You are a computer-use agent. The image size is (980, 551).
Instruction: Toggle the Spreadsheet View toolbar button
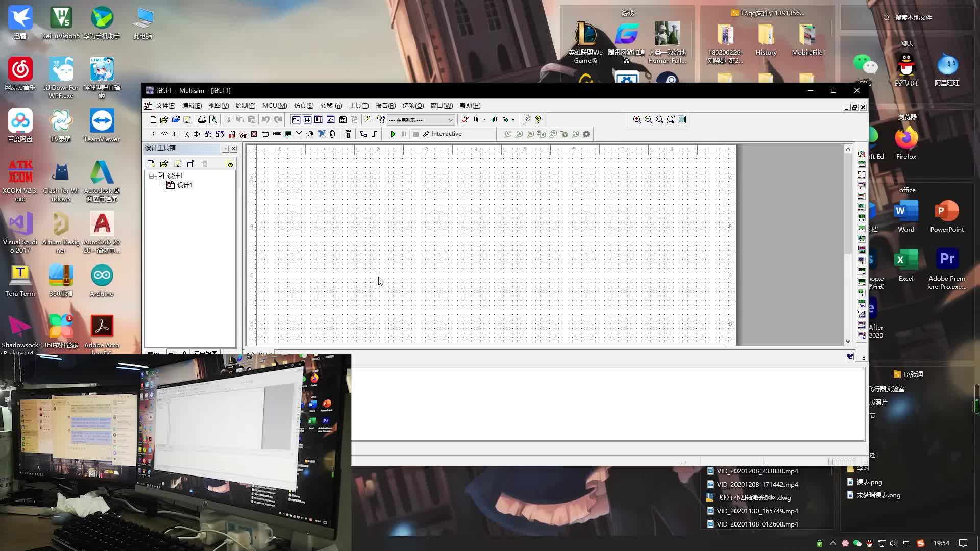307,120
